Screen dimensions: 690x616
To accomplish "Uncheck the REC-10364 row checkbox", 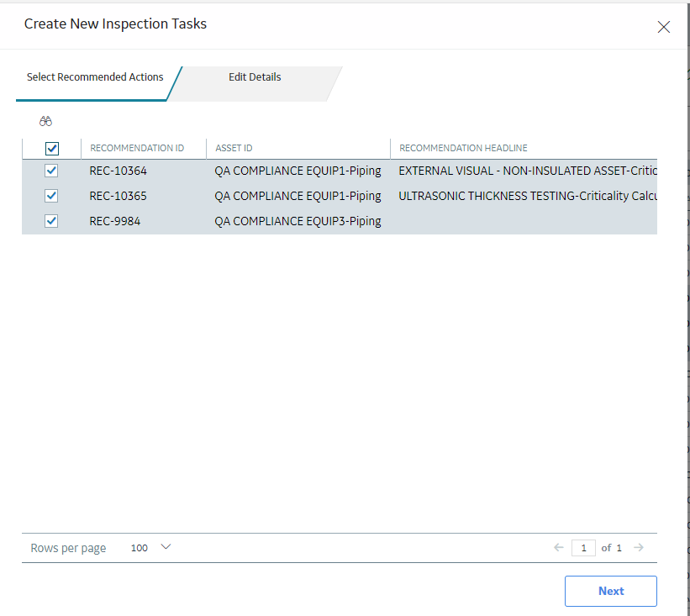I will (51, 171).
